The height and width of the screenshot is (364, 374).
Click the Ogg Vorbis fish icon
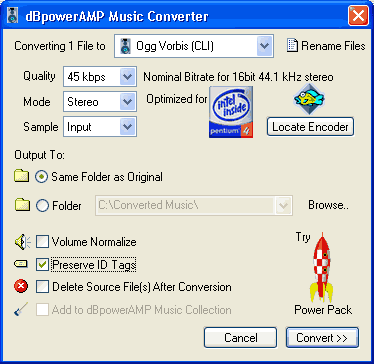[x=309, y=99]
